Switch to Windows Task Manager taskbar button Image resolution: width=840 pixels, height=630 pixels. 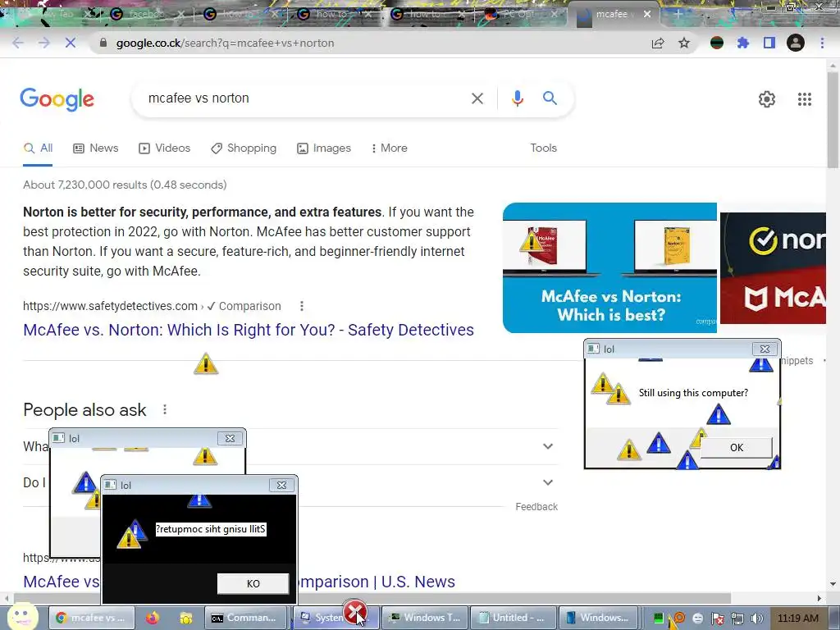[426, 618]
